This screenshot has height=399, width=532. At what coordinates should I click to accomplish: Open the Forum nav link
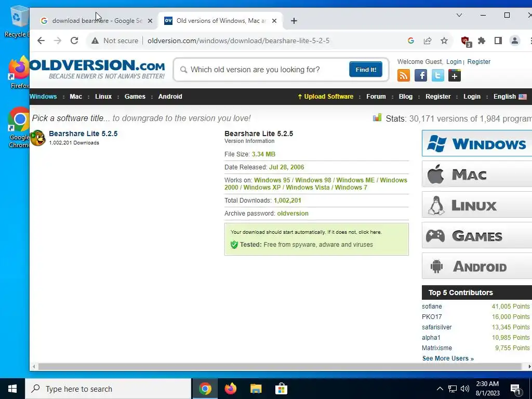[376, 96]
